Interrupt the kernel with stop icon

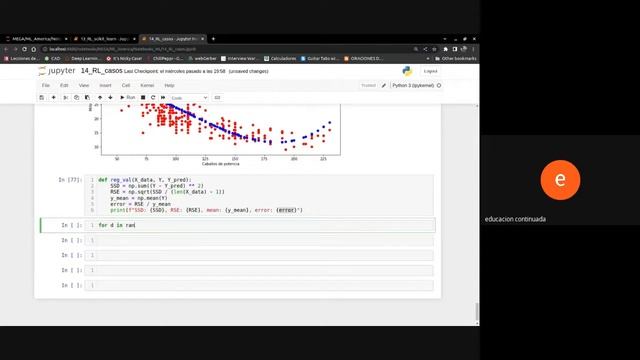tap(143, 98)
